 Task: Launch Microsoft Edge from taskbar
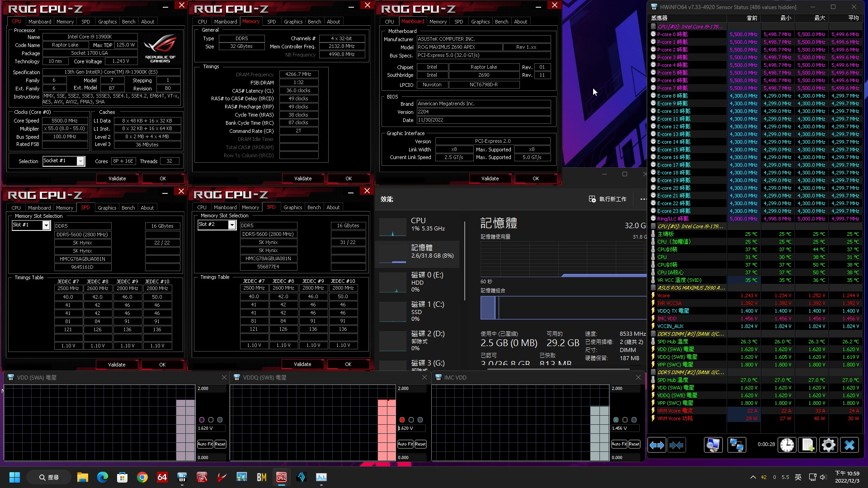tap(102, 477)
